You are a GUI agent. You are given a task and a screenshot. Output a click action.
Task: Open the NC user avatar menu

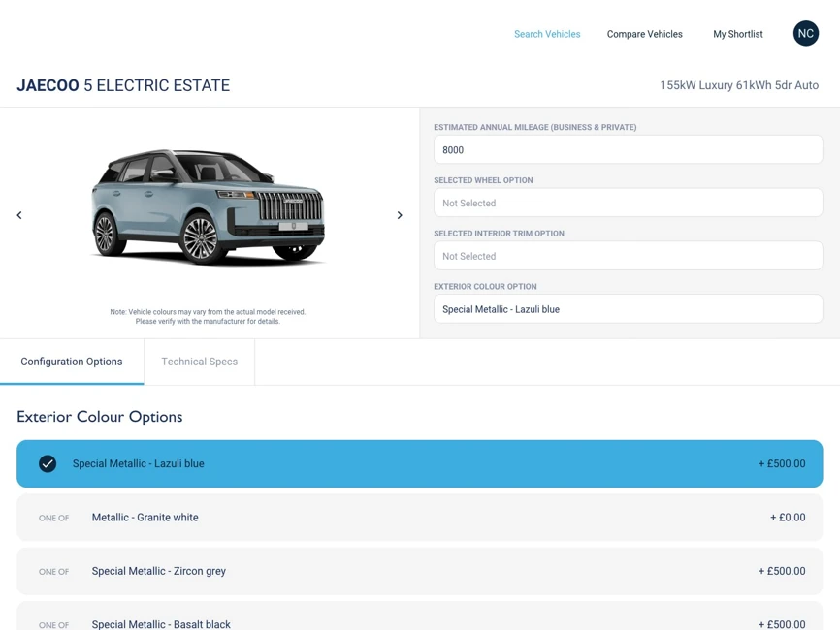click(806, 33)
